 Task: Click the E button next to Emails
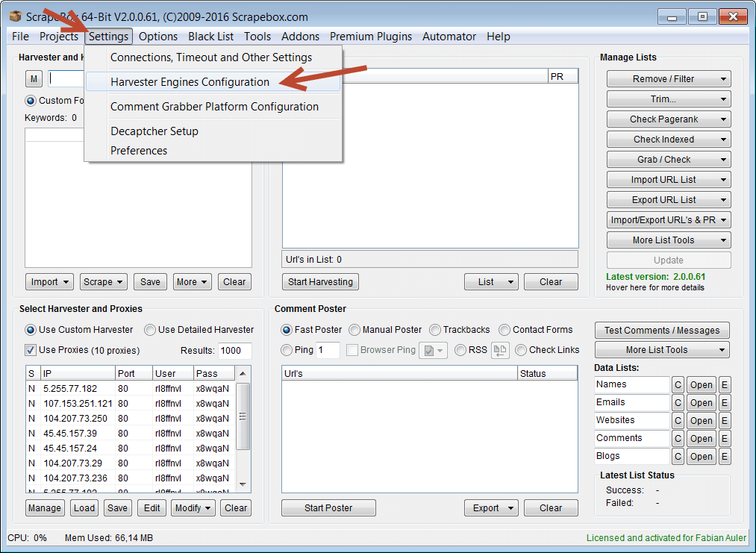coord(724,403)
